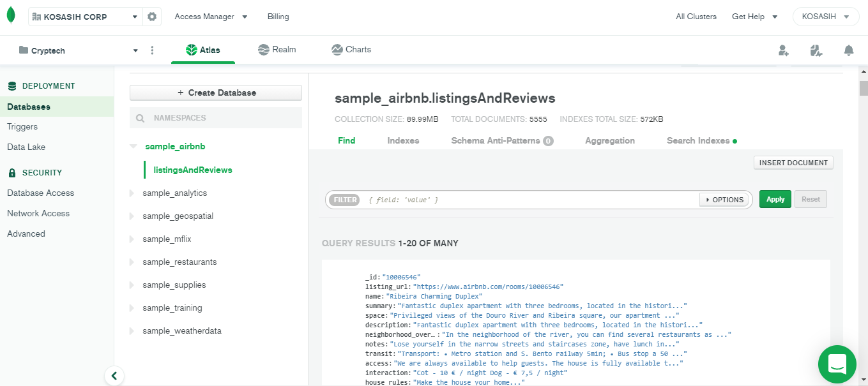
Task: Select the Indexes tab
Action: [404, 140]
